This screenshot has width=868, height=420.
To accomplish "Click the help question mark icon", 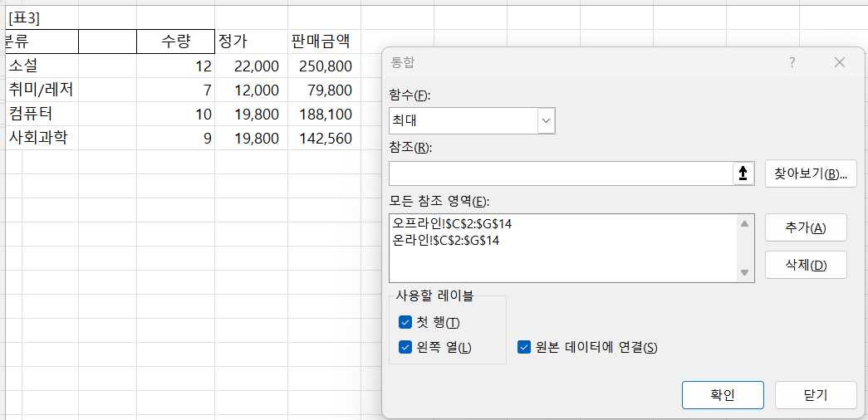I will 792,63.
